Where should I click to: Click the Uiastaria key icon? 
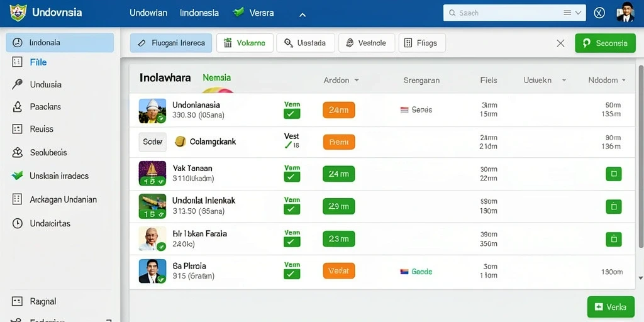(x=289, y=43)
